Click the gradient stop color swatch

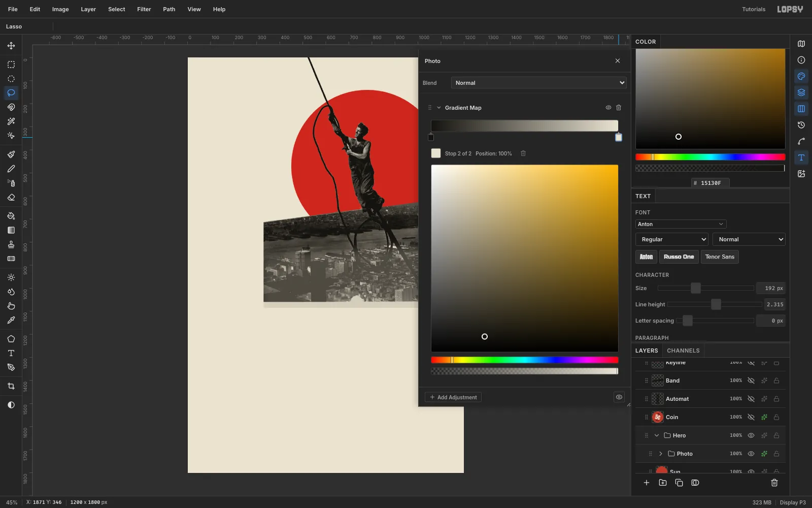pyautogui.click(x=436, y=153)
